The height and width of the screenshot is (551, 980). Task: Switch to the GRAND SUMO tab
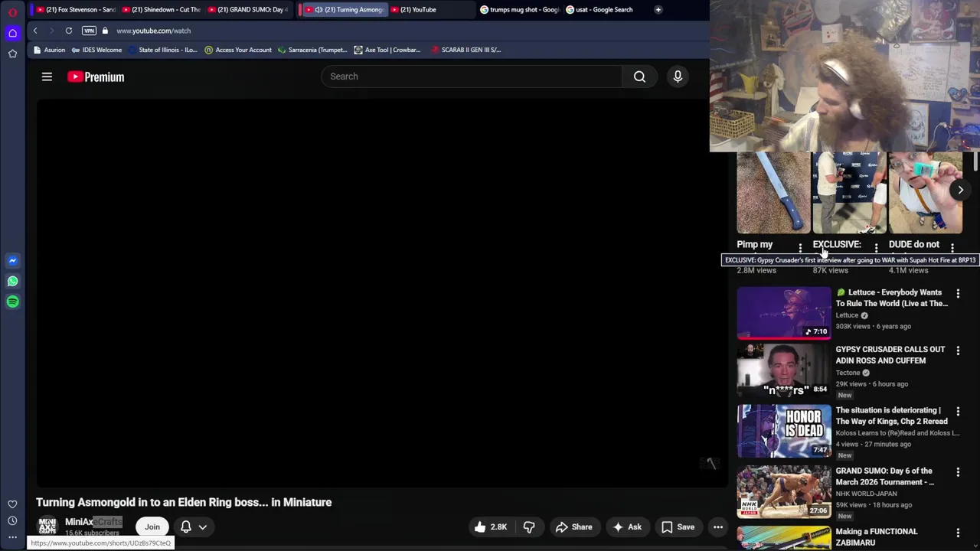[x=249, y=9]
